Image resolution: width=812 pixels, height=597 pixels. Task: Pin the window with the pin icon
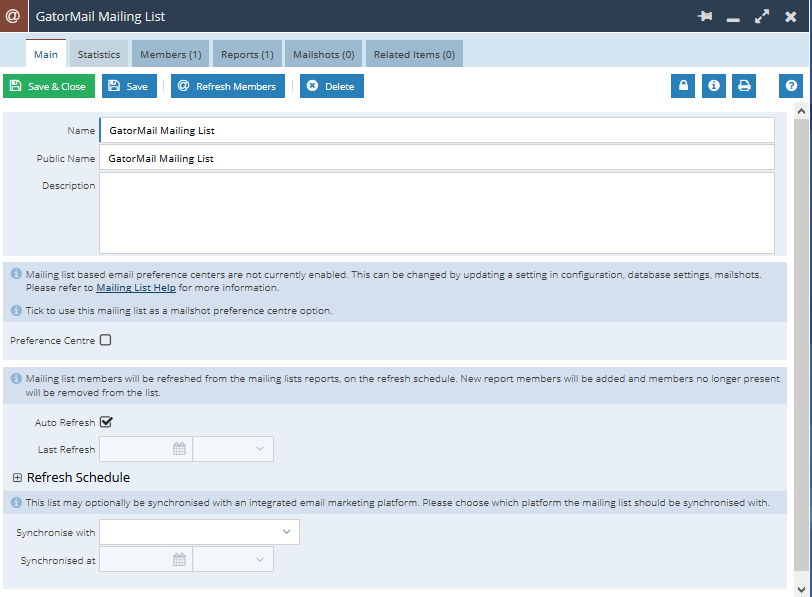click(704, 17)
